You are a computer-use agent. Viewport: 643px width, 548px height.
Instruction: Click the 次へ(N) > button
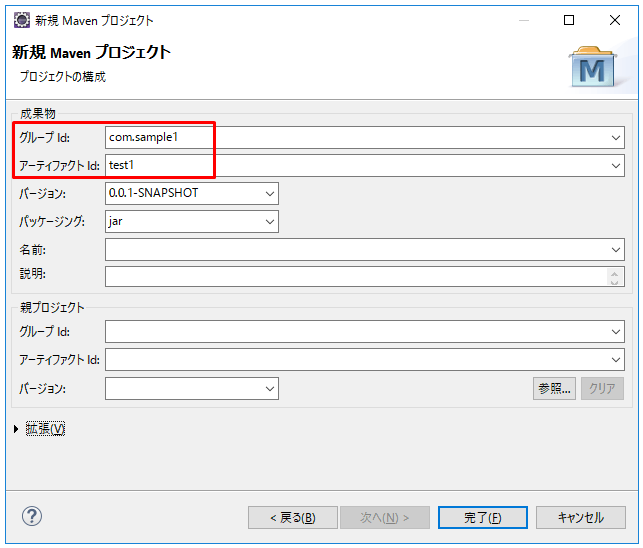tap(385, 518)
